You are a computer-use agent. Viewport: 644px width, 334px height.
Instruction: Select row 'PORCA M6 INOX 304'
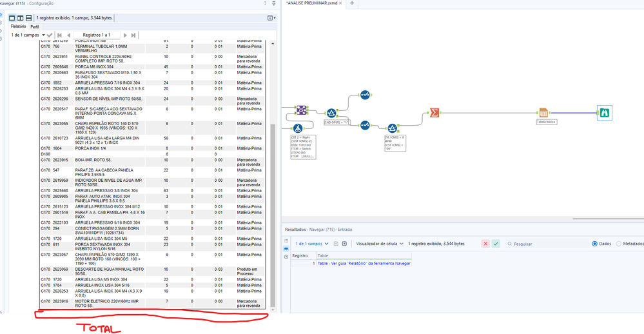point(152,66)
